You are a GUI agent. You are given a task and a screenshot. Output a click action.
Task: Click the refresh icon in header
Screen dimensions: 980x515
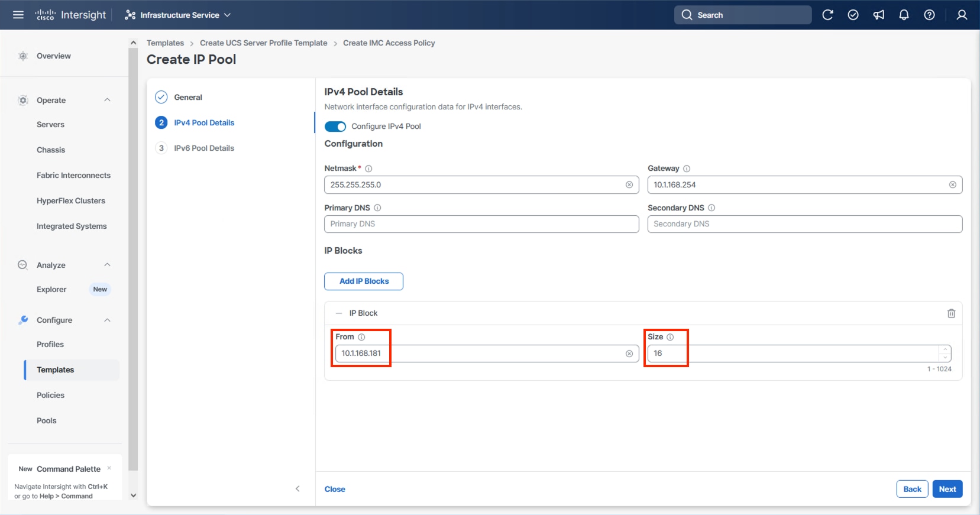827,15
